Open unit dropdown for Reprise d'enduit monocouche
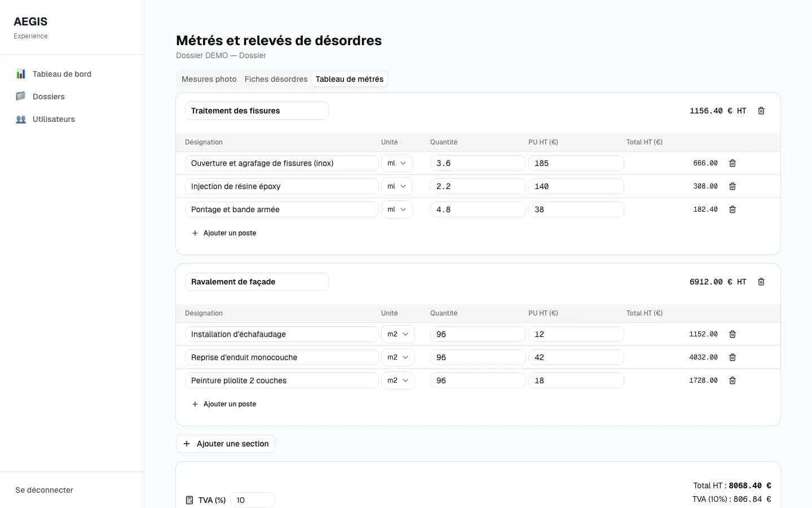The image size is (812, 508). coord(398,357)
